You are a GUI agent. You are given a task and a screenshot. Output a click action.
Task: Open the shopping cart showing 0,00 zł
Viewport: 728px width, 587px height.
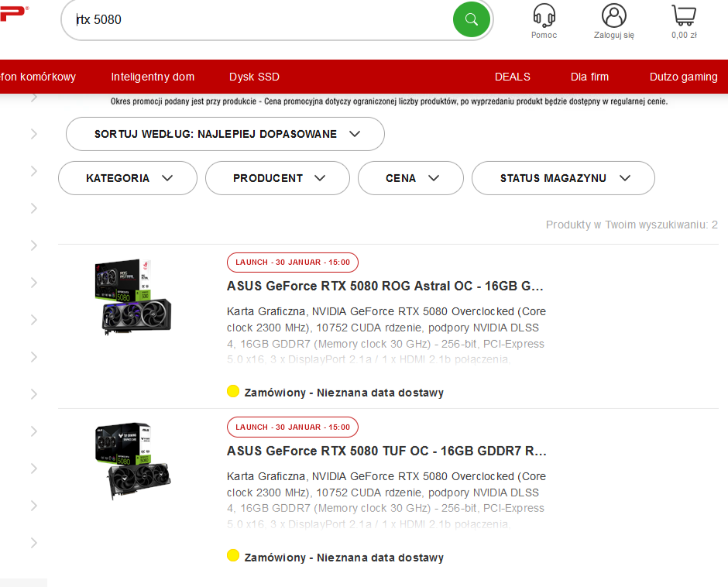(684, 15)
